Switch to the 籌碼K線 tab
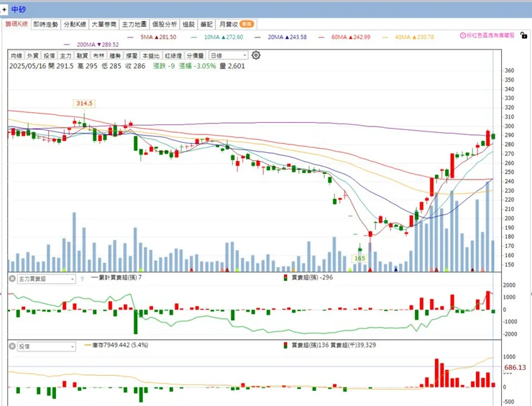 point(17,24)
